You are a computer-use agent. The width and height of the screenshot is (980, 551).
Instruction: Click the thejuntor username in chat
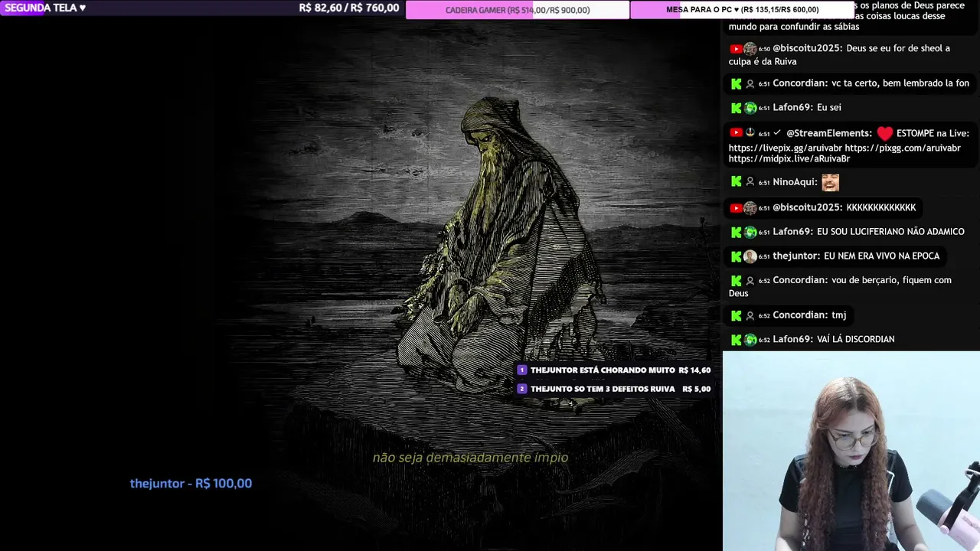coord(796,256)
